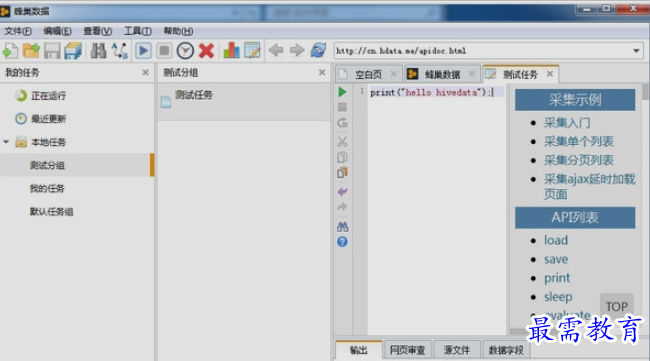Click the notepad edit icon in toolbar
The image size is (650, 361).
pos(252,51)
